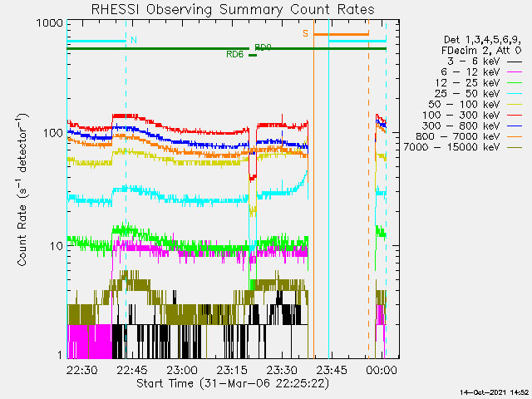Viewport: 532px width, 399px height.
Task: Click the '7000 - 15000 keV' legend label
Action: 452,147
